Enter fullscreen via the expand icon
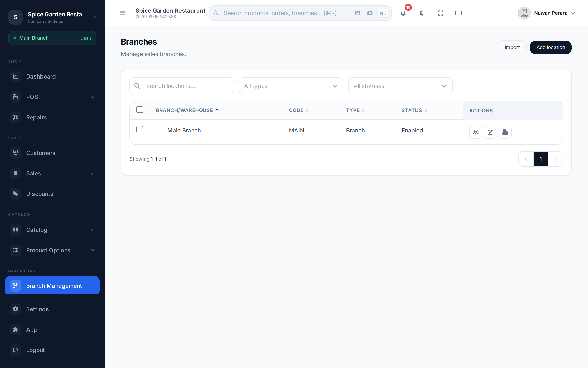The width and height of the screenshot is (588, 368). [441, 13]
